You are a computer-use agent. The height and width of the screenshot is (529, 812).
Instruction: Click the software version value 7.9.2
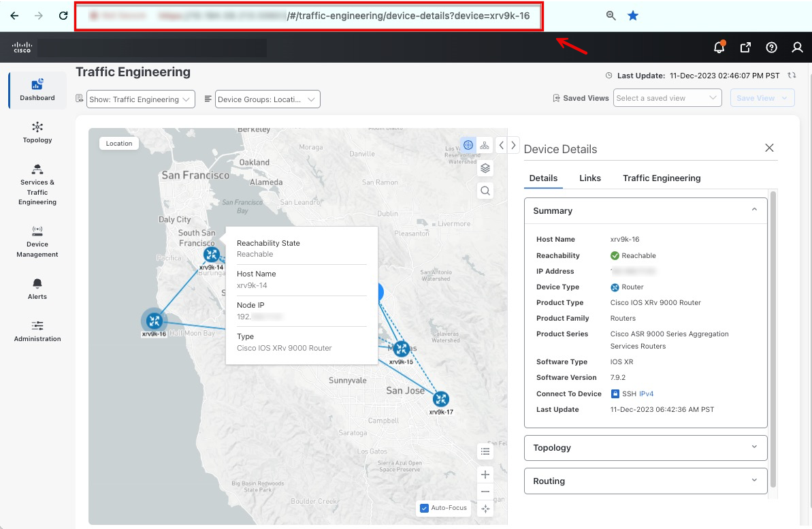pos(618,378)
